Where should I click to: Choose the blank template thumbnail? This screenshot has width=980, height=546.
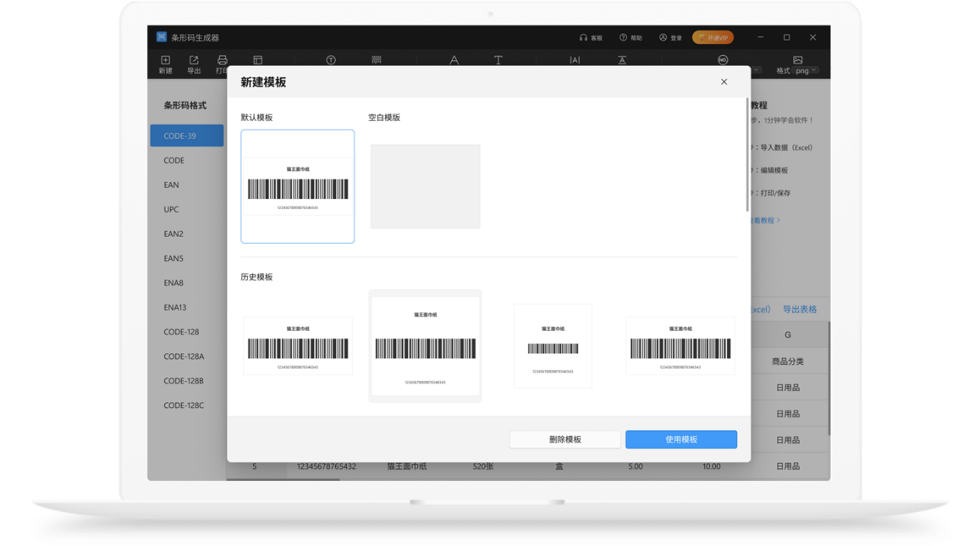(x=425, y=186)
